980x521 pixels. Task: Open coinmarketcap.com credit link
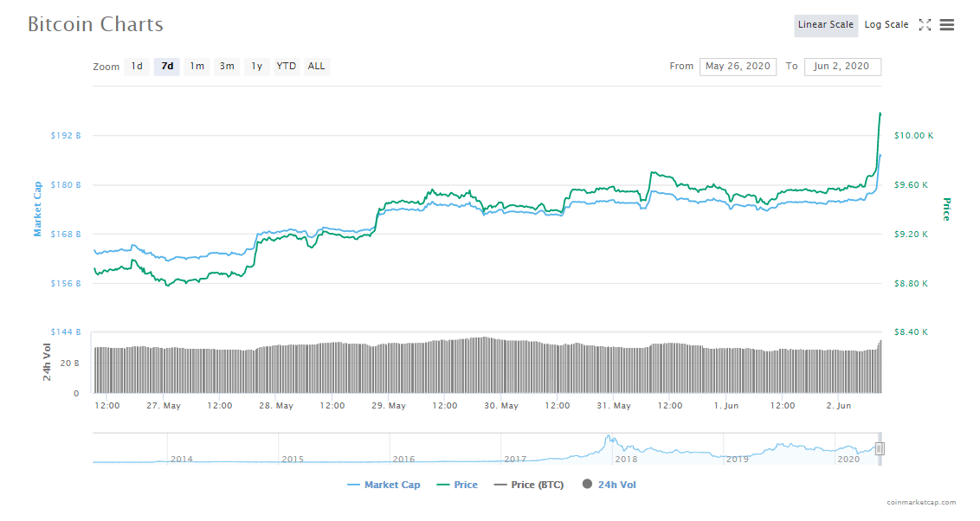point(920,502)
